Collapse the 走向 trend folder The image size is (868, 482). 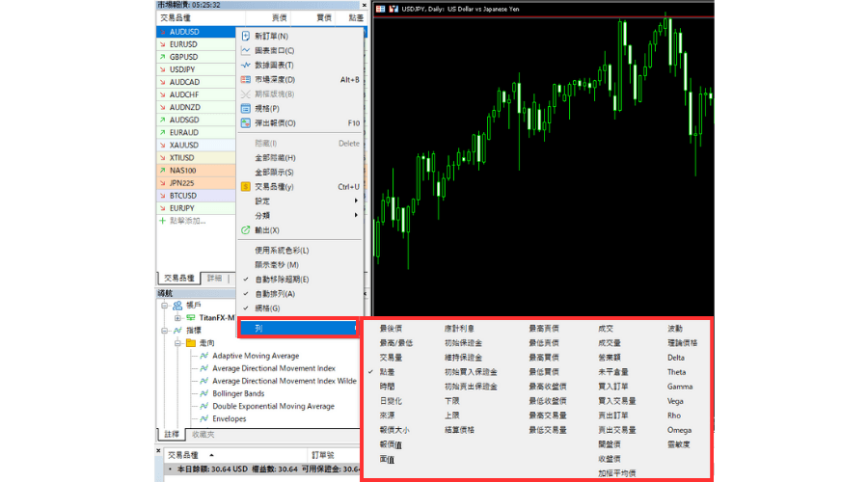(x=179, y=343)
